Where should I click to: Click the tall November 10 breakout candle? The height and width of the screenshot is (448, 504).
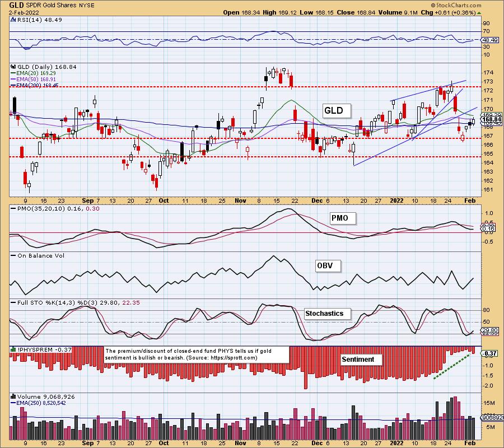(266, 79)
